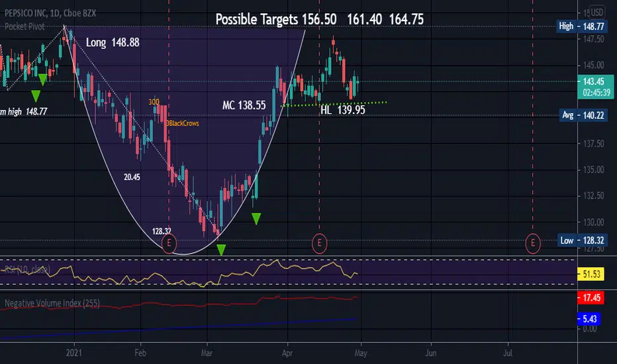Click the blue 5.43 value tag
The width and height of the screenshot is (617, 364).
(x=589, y=318)
